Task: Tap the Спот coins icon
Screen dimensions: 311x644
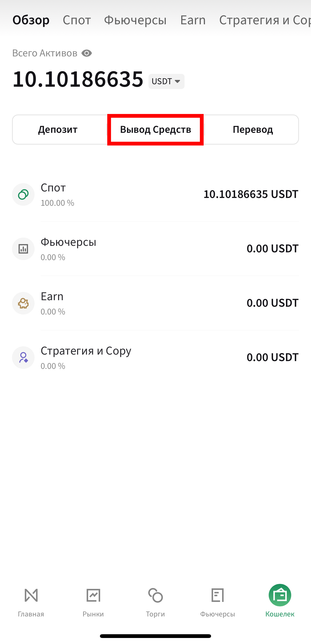Action: click(x=23, y=194)
